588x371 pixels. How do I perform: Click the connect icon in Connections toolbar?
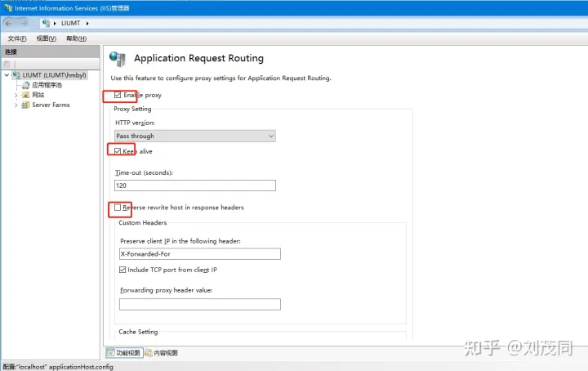click(7, 64)
